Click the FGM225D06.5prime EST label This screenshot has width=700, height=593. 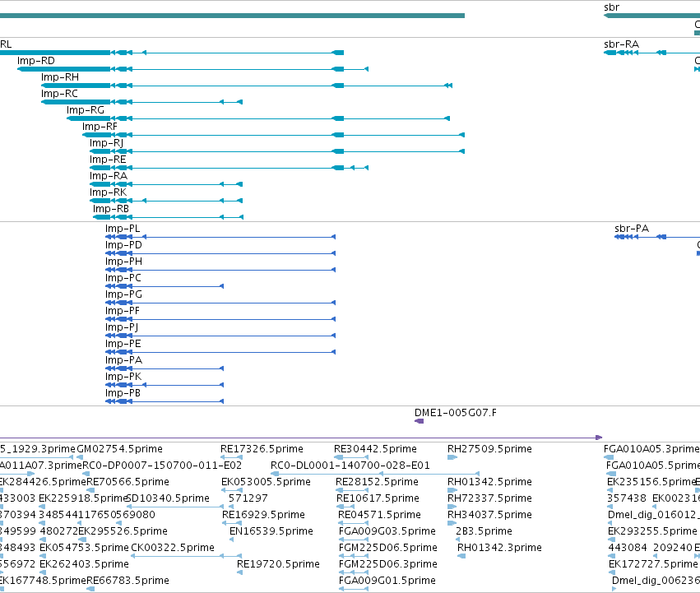(388, 548)
